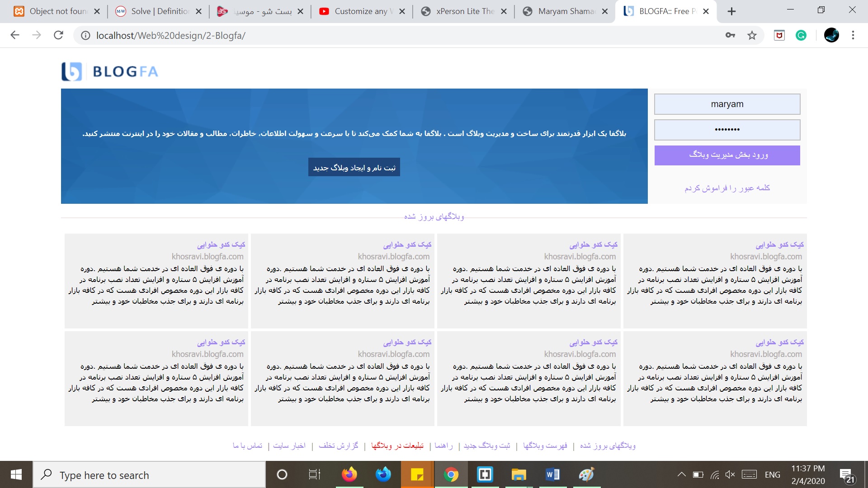This screenshot has height=488, width=868.
Task: Click the username field containing maryam
Action: (x=727, y=104)
